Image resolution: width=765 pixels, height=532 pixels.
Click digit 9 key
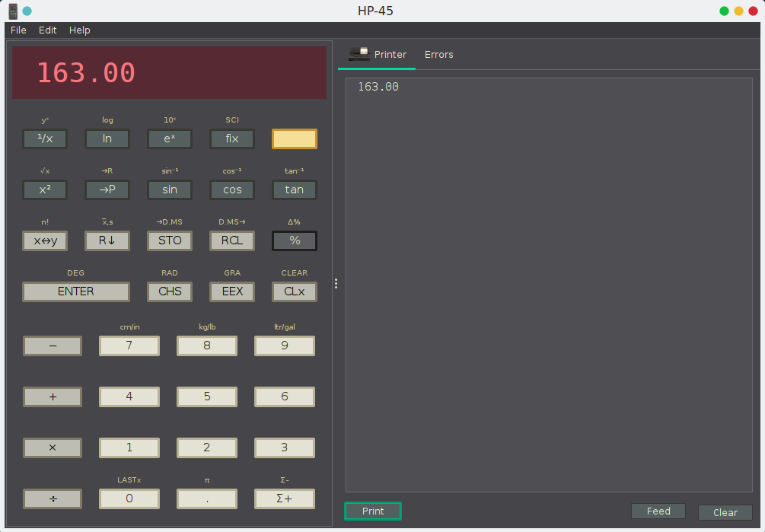[285, 346]
